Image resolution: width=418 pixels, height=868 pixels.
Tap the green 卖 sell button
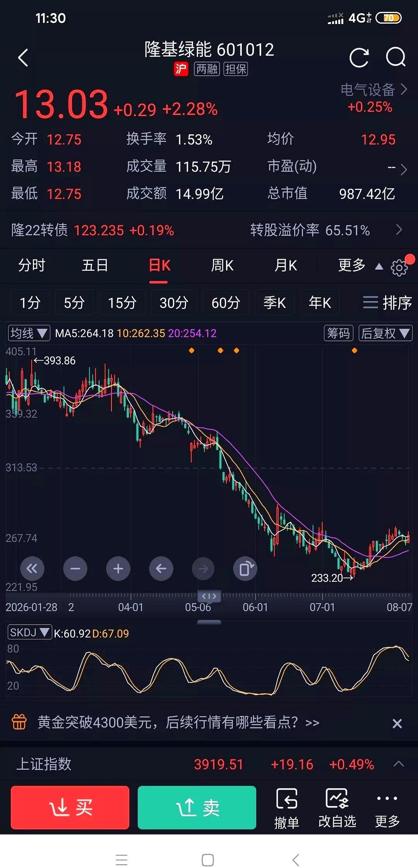pos(197,808)
